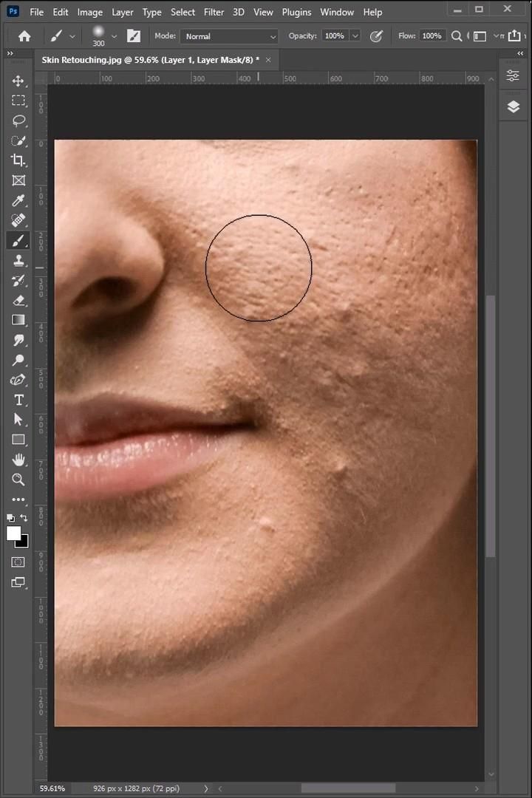Select the Eraser tool

click(x=18, y=300)
